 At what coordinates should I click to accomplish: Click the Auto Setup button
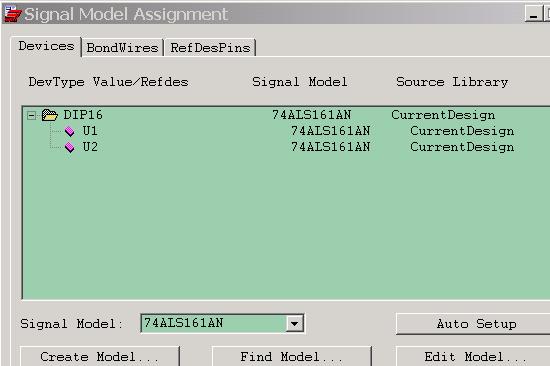(473, 324)
